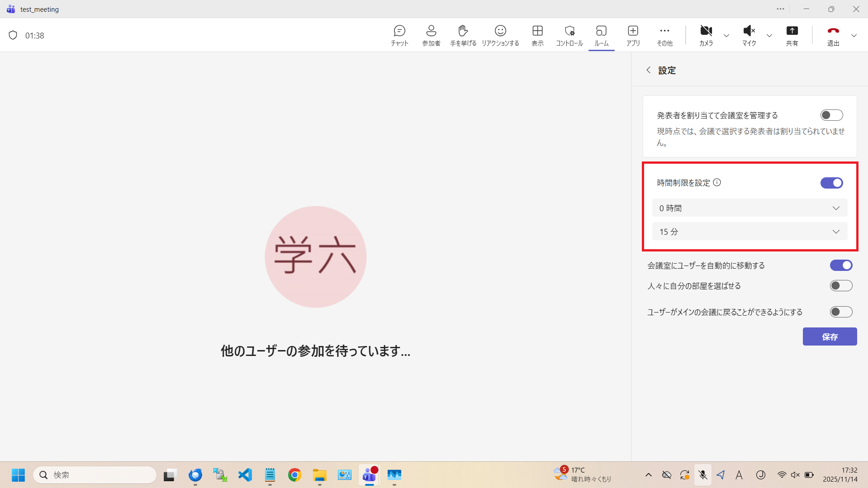Disable the 時間制限を設定 toggle
Viewport: 868px width, 488px height.
click(x=831, y=183)
